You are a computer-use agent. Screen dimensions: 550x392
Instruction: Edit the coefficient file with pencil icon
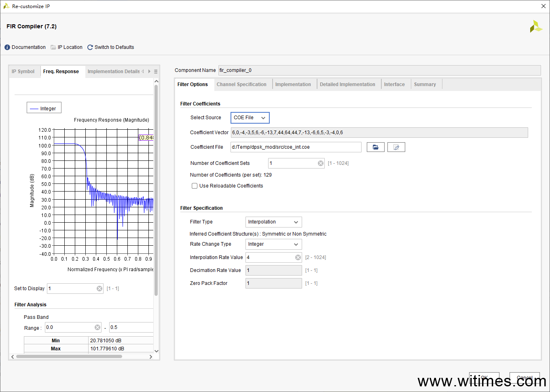396,147
